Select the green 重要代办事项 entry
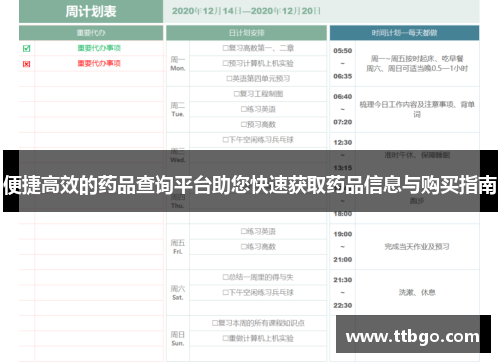 click(x=99, y=48)
